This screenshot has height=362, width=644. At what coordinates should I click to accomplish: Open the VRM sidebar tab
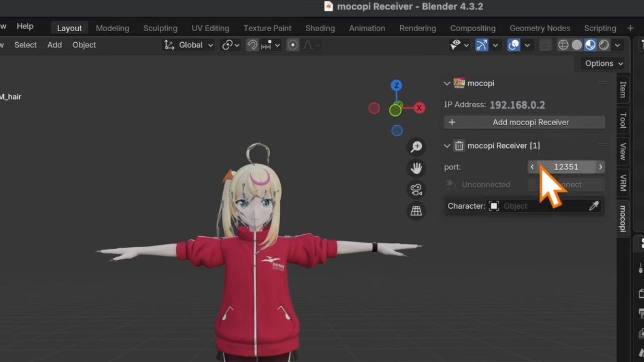(623, 183)
